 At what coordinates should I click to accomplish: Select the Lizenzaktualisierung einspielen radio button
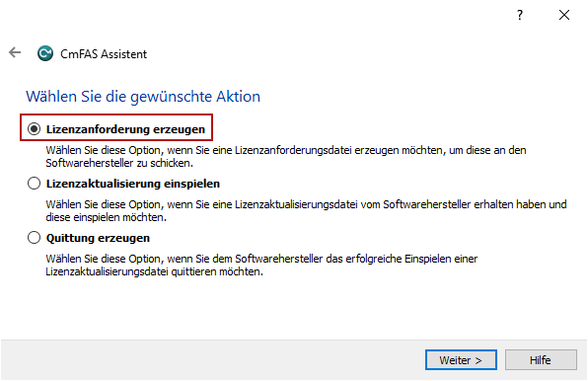click(x=34, y=184)
